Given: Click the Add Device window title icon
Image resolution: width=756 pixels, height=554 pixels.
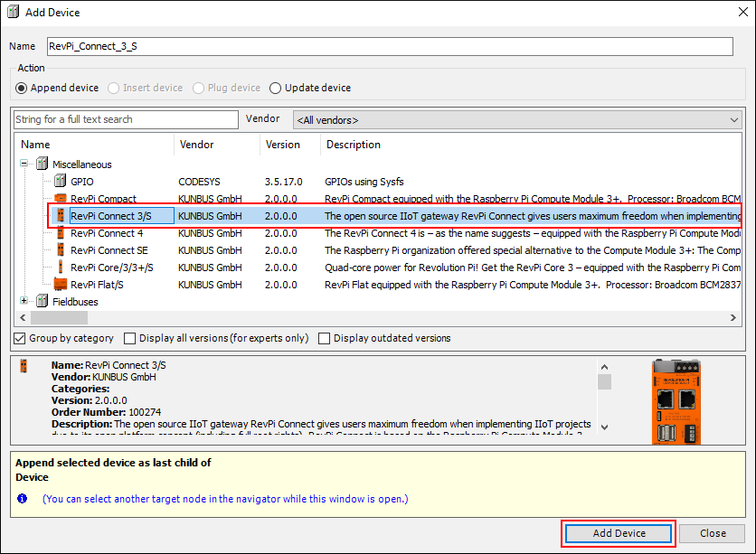Looking at the screenshot, I should 13,12.
